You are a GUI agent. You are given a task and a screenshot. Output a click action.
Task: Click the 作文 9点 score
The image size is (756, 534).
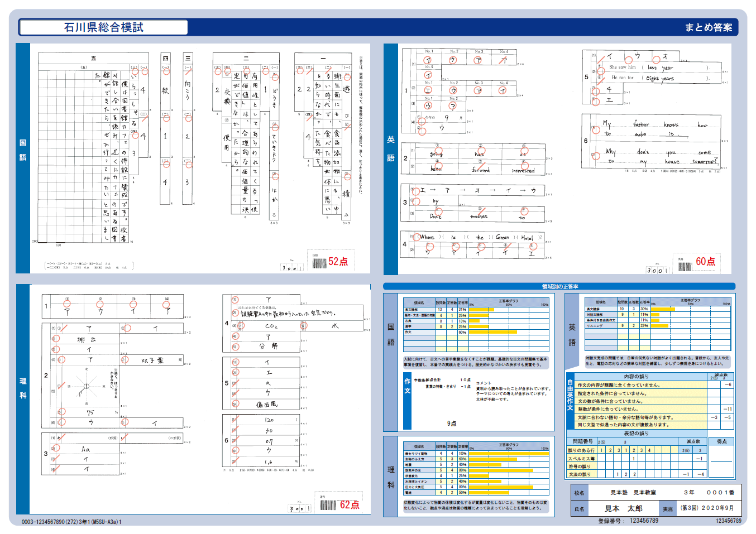[x=452, y=424]
